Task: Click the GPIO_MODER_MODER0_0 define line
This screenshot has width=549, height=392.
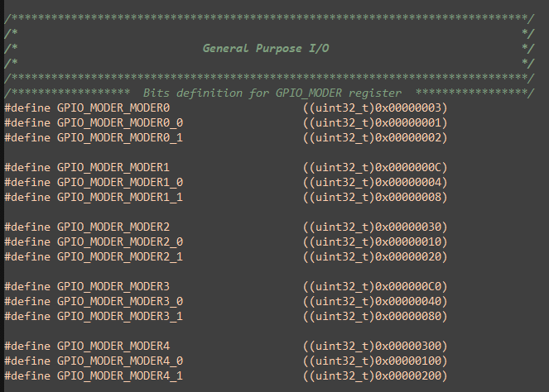Action: (x=226, y=123)
